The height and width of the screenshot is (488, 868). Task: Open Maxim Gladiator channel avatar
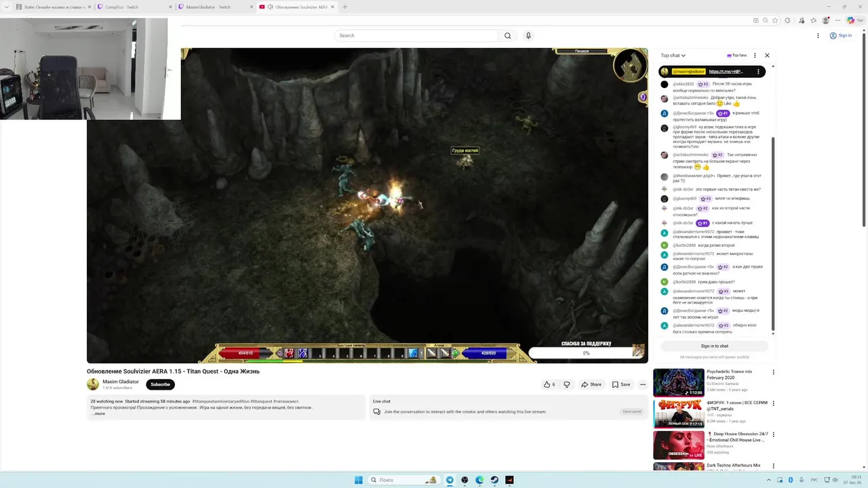(x=93, y=384)
